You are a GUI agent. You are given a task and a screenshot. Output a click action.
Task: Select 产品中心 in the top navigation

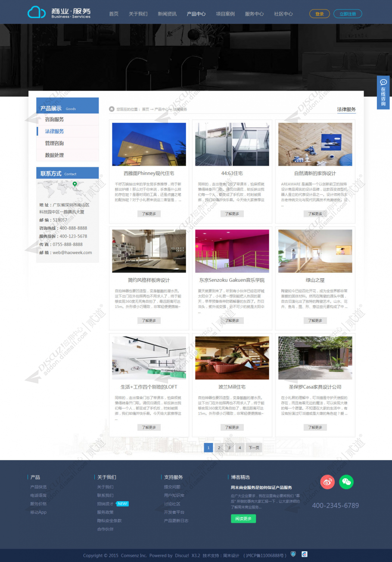(196, 14)
